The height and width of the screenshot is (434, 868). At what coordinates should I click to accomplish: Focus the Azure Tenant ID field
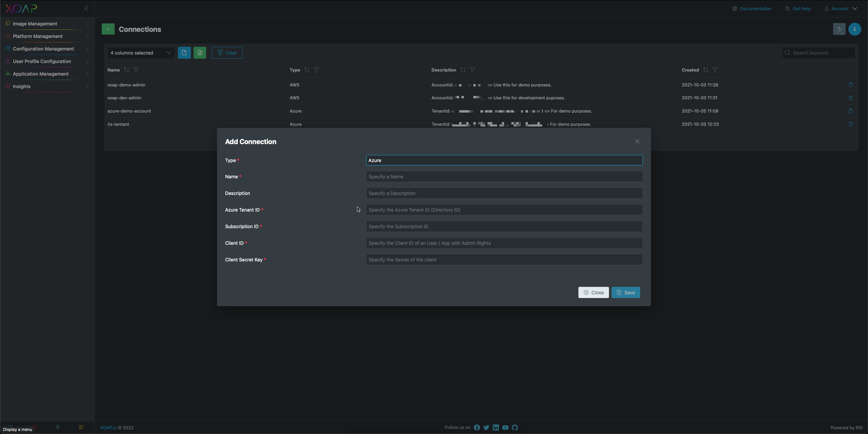504,210
